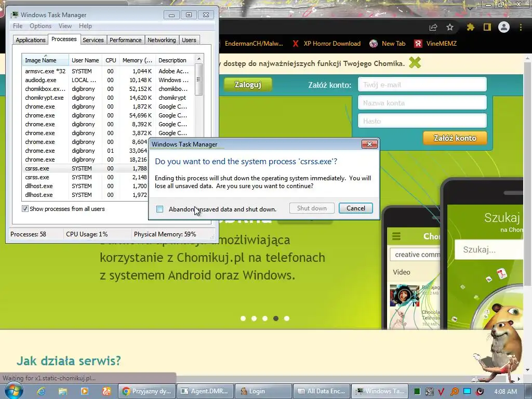This screenshot has height=399, width=532.
Task: Click the page scrollbar down arrow
Action: pos(528,369)
